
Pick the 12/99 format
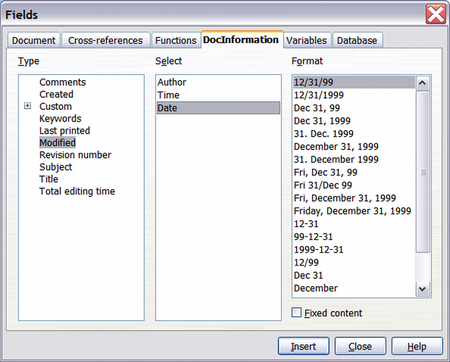354,262
